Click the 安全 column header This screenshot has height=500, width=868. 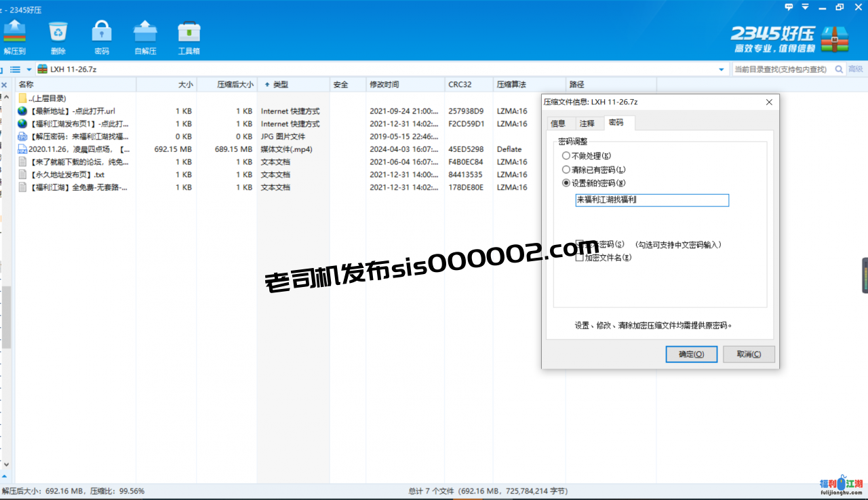click(347, 85)
